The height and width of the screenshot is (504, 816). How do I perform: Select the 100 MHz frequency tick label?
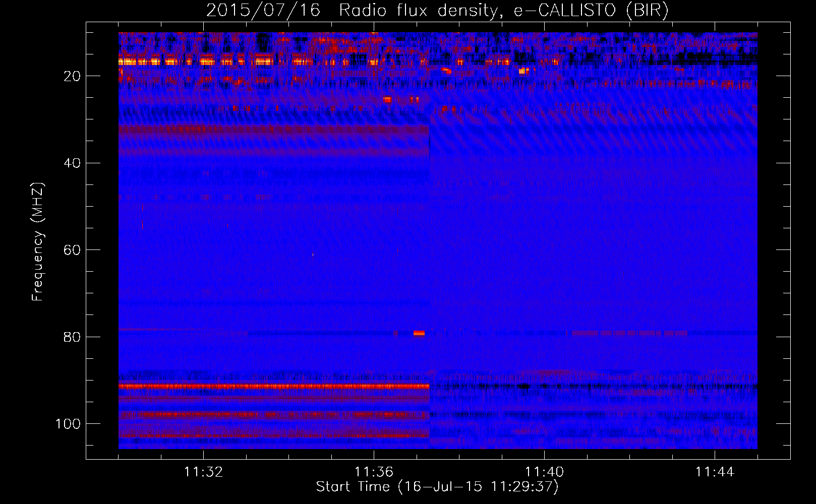click(x=68, y=424)
